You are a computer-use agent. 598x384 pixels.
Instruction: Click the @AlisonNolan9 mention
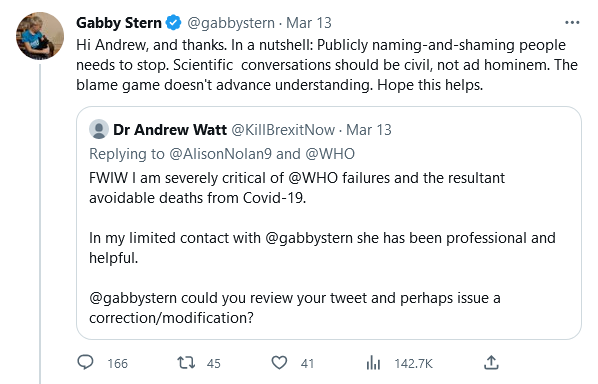(220, 154)
